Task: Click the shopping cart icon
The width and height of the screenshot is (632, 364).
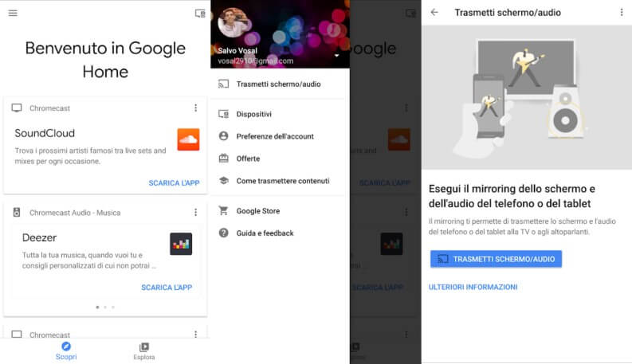Action: (223, 210)
